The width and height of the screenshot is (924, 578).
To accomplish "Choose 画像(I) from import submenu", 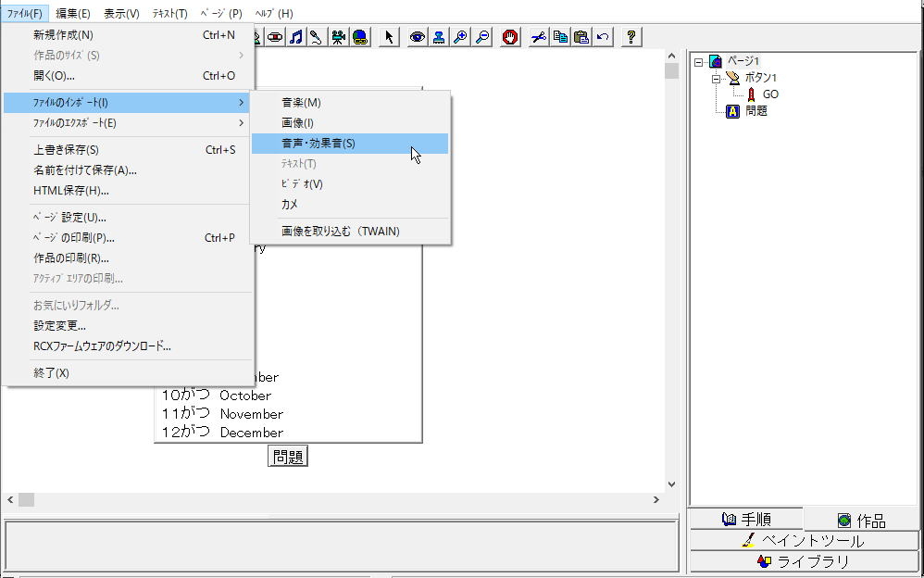I will coord(350,123).
